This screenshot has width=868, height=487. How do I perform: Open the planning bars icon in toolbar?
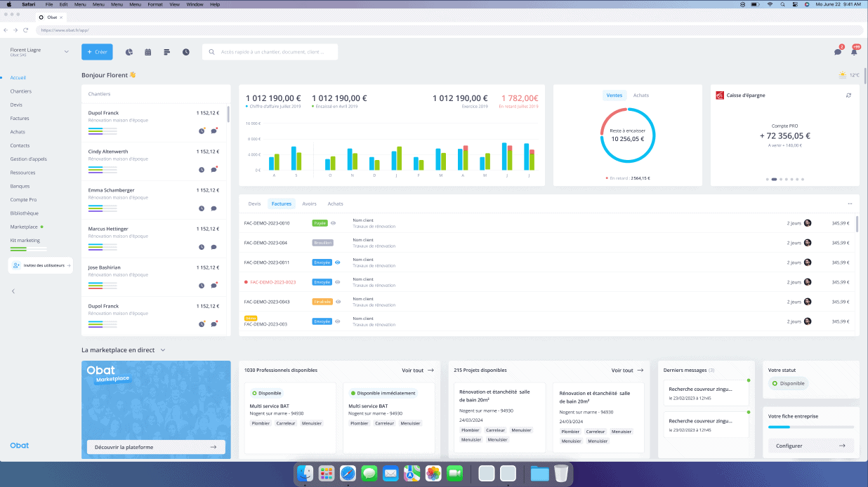pyautogui.click(x=167, y=52)
